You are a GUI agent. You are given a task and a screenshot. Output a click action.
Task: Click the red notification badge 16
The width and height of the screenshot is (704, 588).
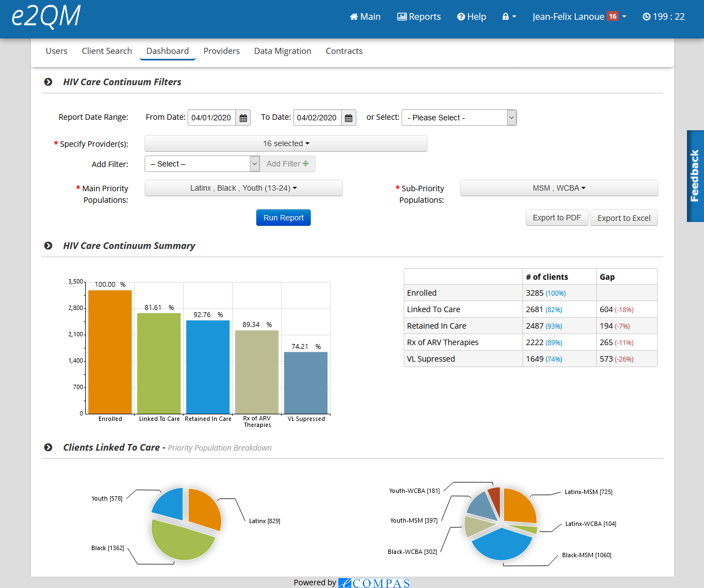(612, 16)
